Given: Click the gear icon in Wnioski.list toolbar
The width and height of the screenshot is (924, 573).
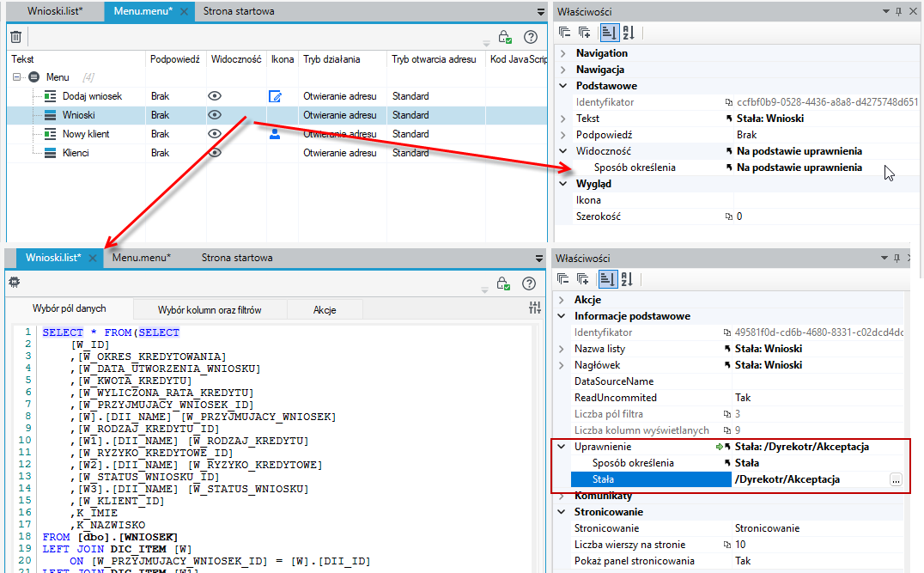Looking at the screenshot, I should coord(15,283).
